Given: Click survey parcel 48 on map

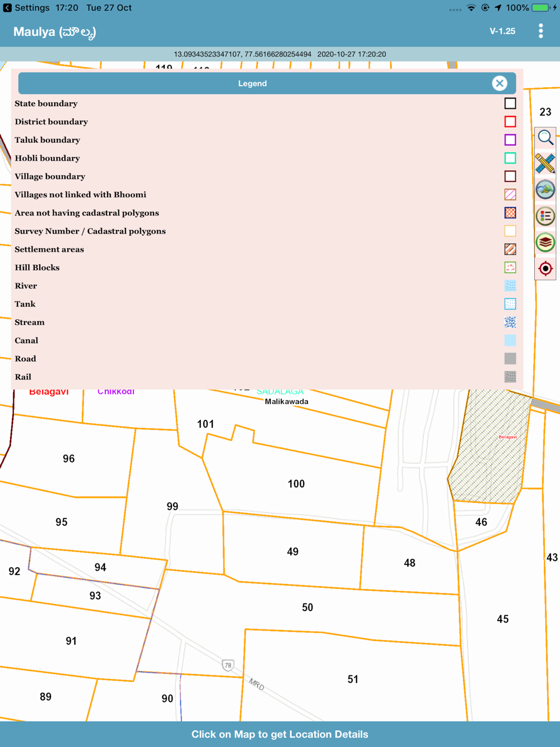Looking at the screenshot, I should click(x=410, y=563).
